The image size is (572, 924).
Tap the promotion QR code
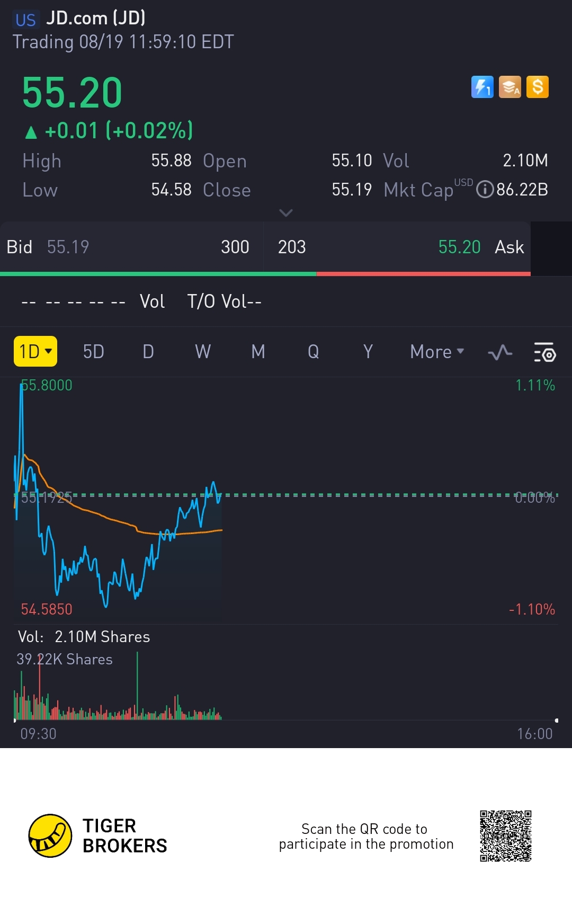[505, 836]
